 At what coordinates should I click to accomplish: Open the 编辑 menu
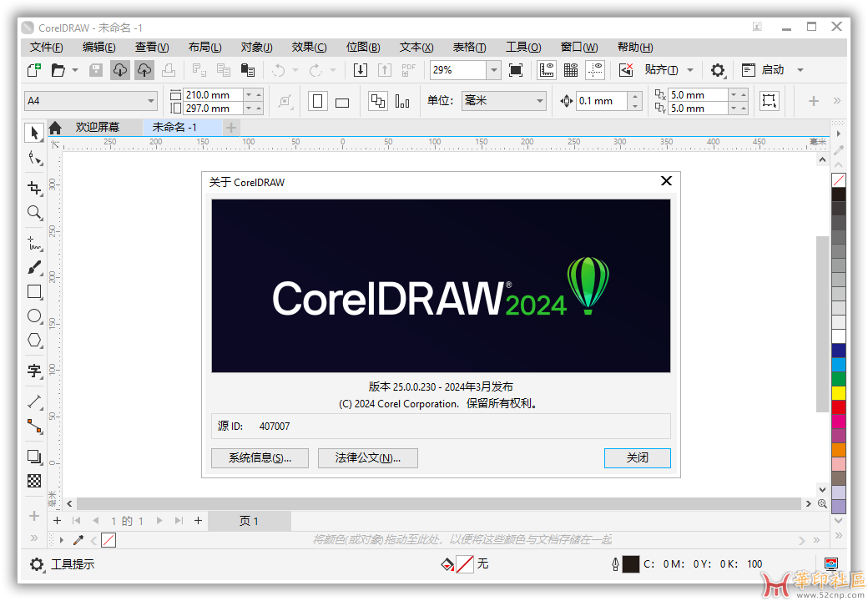point(98,48)
